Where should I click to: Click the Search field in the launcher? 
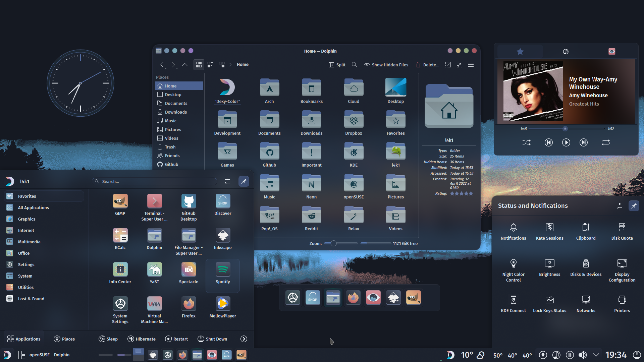(154, 181)
